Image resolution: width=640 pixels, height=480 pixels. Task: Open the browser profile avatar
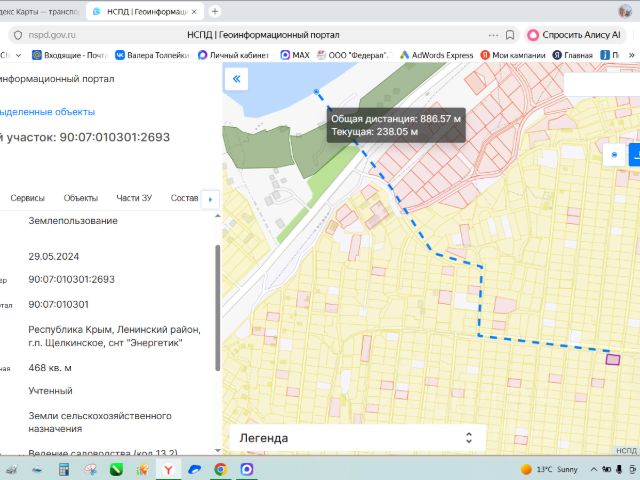(625, 11)
